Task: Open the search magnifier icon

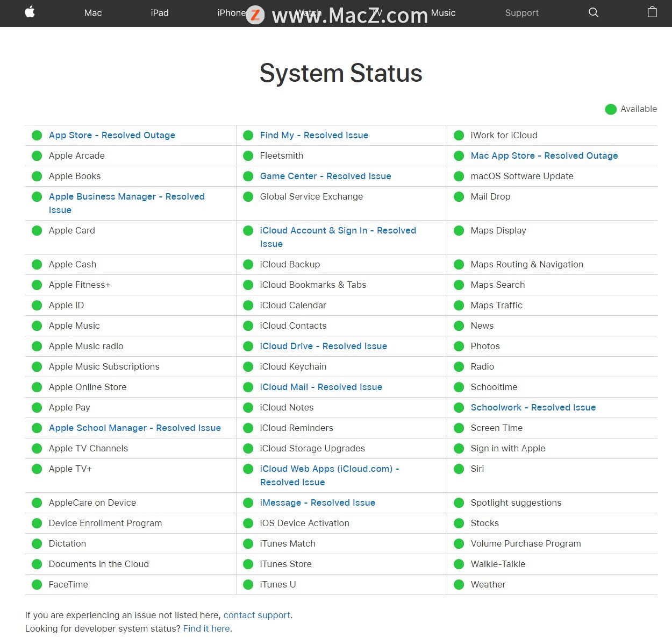Action: [x=594, y=12]
